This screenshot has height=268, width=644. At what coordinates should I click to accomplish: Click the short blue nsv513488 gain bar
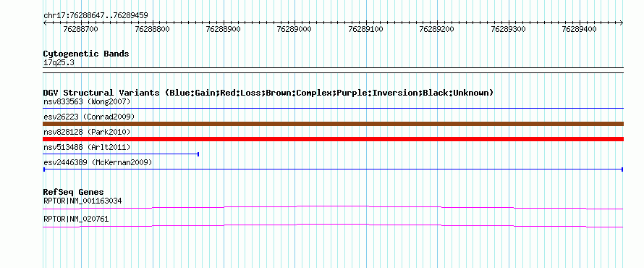(x=121, y=154)
